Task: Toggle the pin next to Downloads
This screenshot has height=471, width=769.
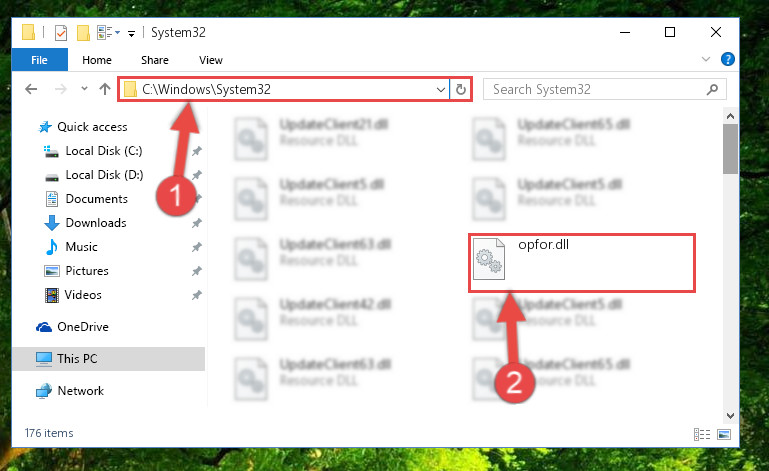Action: click(197, 223)
